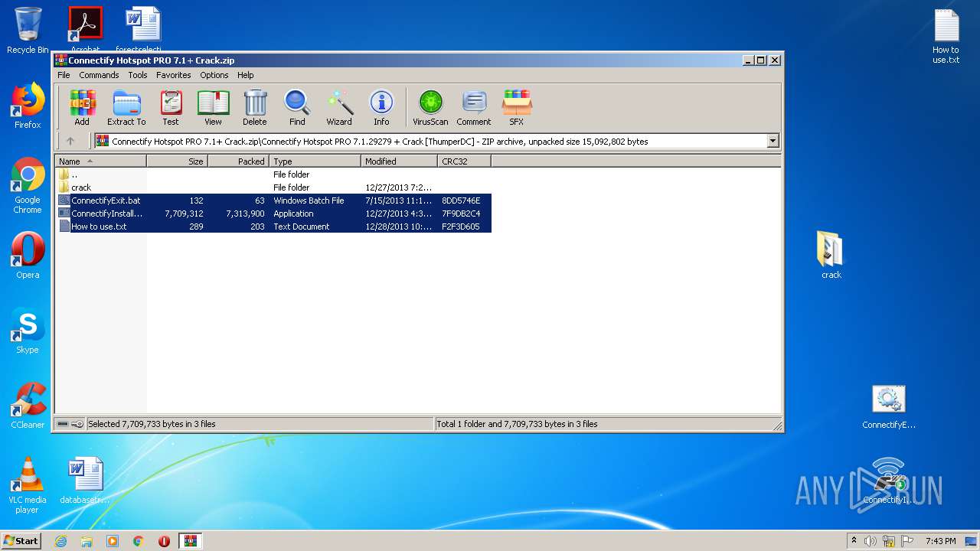Viewport: 980px width, 551px height.
Task: Click the ConnectifyI... installer on desktop
Action: pyautogui.click(x=888, y=482)
